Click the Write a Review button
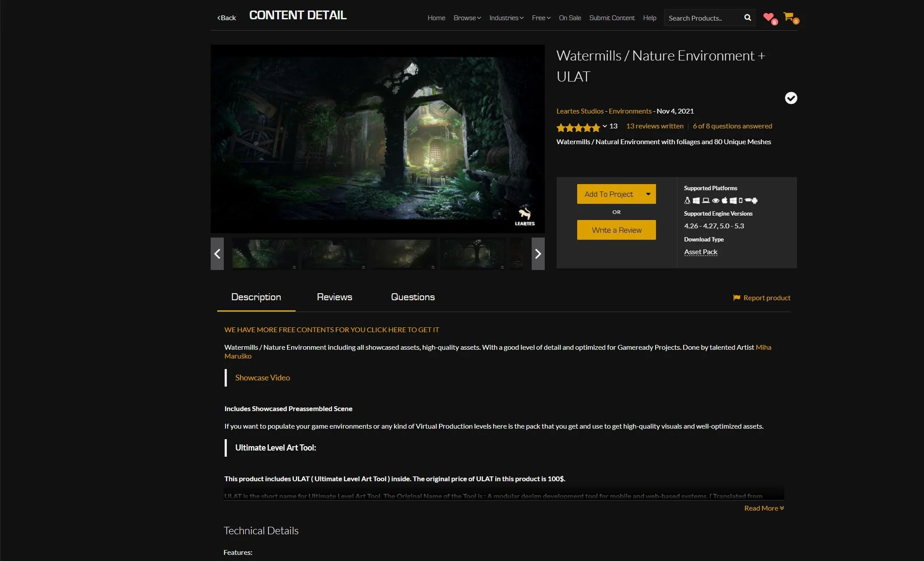Screen dimensions: 924x561 pyautogui.click(x=616, y=230)
